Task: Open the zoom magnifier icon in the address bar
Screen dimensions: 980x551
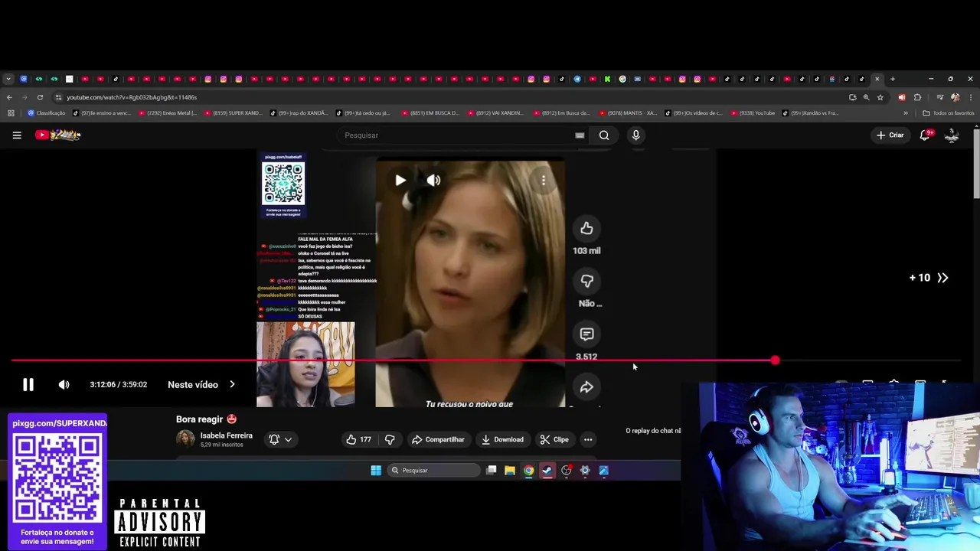Action: pos(866,97)
